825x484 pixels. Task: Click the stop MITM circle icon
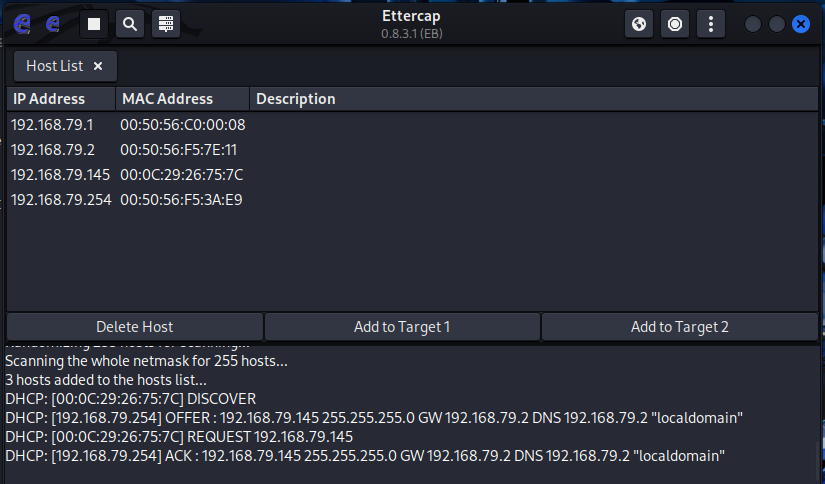tap(675, 24)
